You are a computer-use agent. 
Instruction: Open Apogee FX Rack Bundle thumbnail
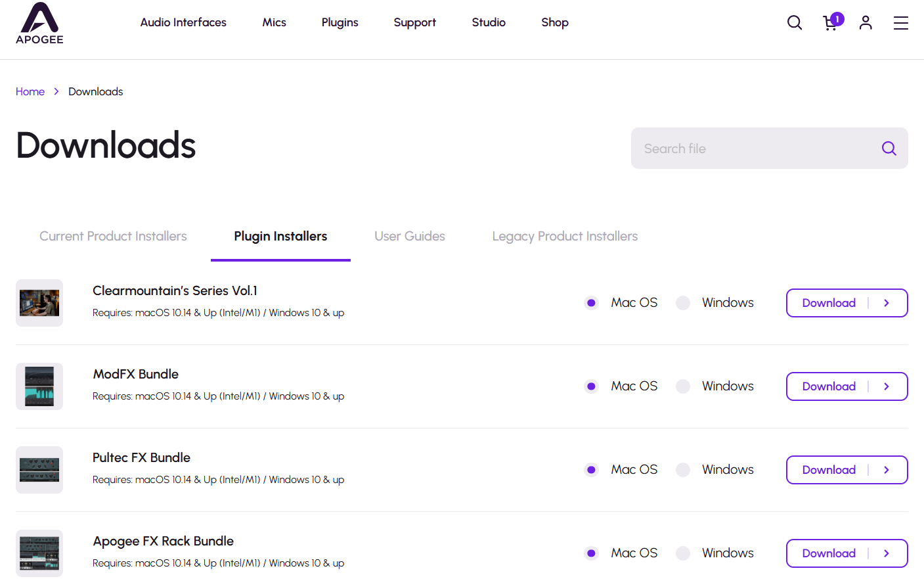[39, 553]
